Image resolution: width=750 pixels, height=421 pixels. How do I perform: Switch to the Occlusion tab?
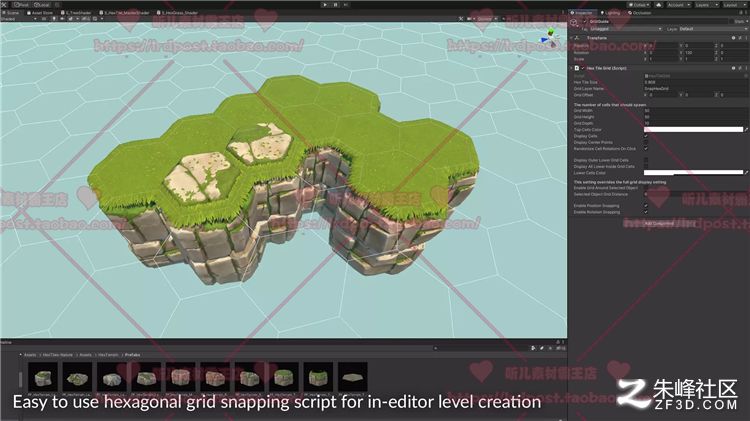pyautogui.click(x=640, y=13)
